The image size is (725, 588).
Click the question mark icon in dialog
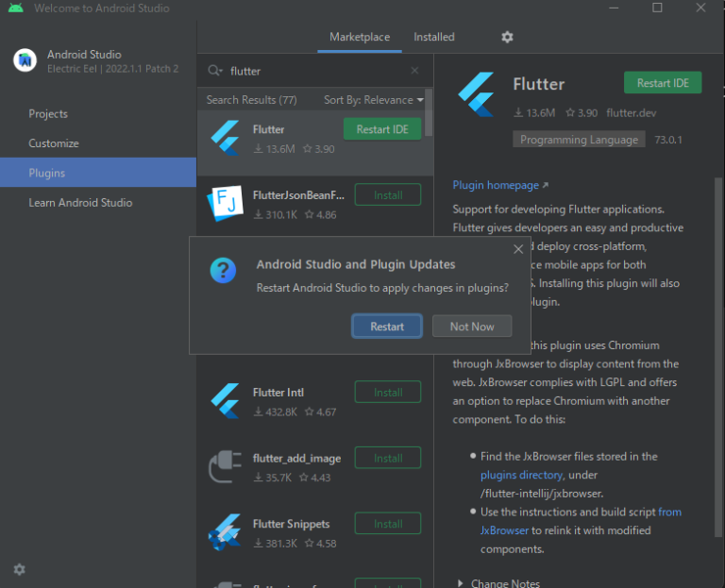[x=223, y=272]
